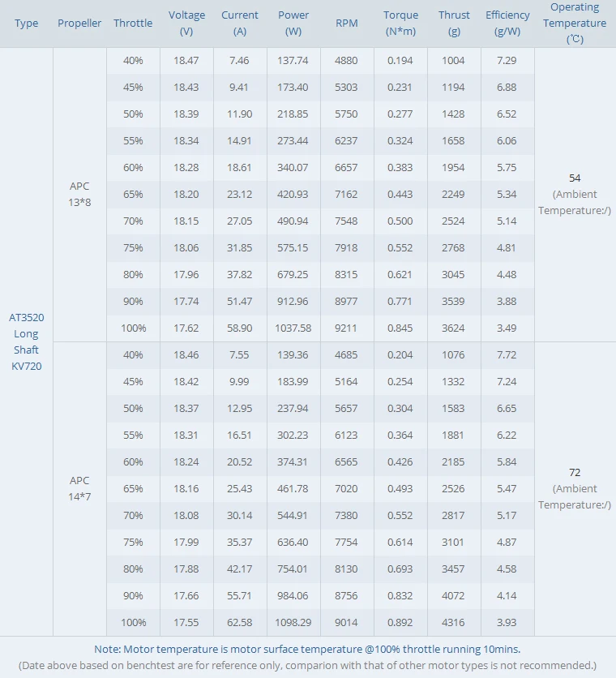Image resolution: width=616 pixels, height=678 pixels.
Task: Click the operating temperature 72 cell
Action: (575, 488)
